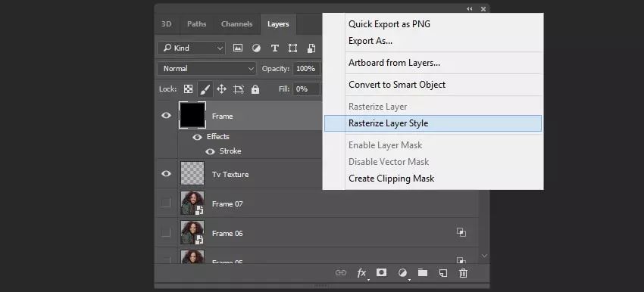This screenshot has height=292, width=644.
Task: Choose Convert to Smart Object
Action: (397, 85)
